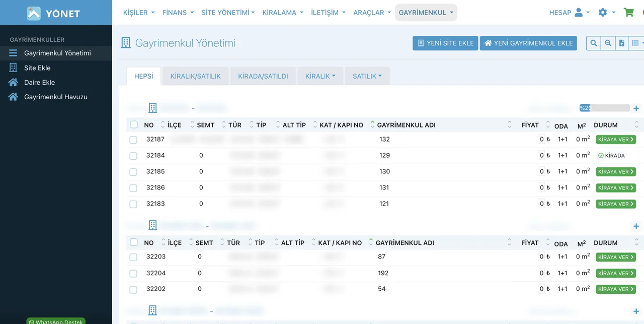Check the box for property 32184
This screenshot has width=644, height=324.
133,156
